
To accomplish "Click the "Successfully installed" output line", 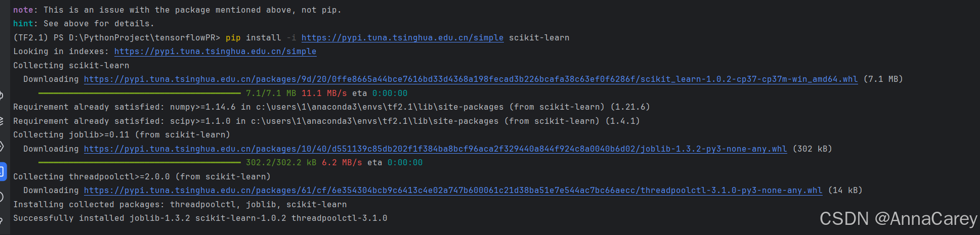I will point(200,218).
